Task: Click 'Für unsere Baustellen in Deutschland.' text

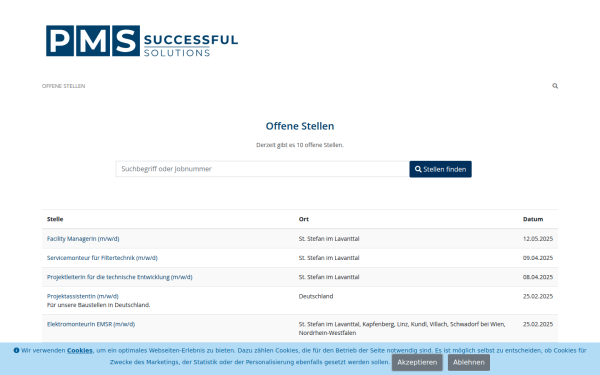Action: (x=98, y=305)
